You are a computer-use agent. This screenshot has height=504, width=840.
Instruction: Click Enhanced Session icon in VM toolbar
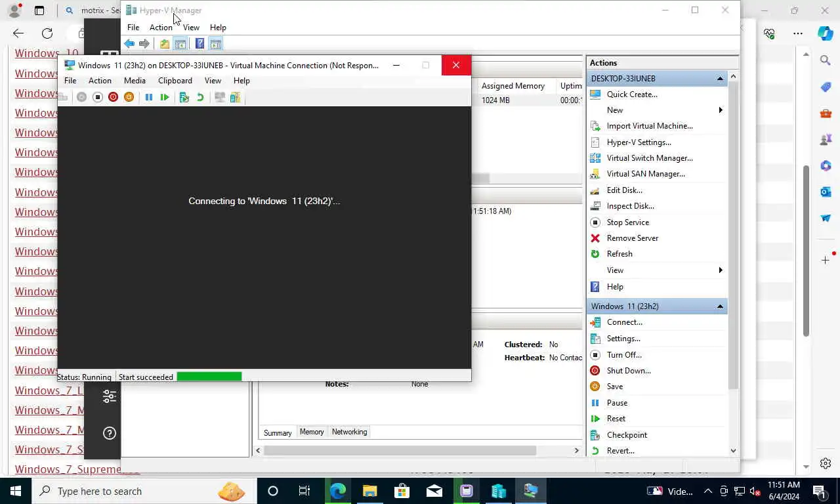(x=219, y=97)
